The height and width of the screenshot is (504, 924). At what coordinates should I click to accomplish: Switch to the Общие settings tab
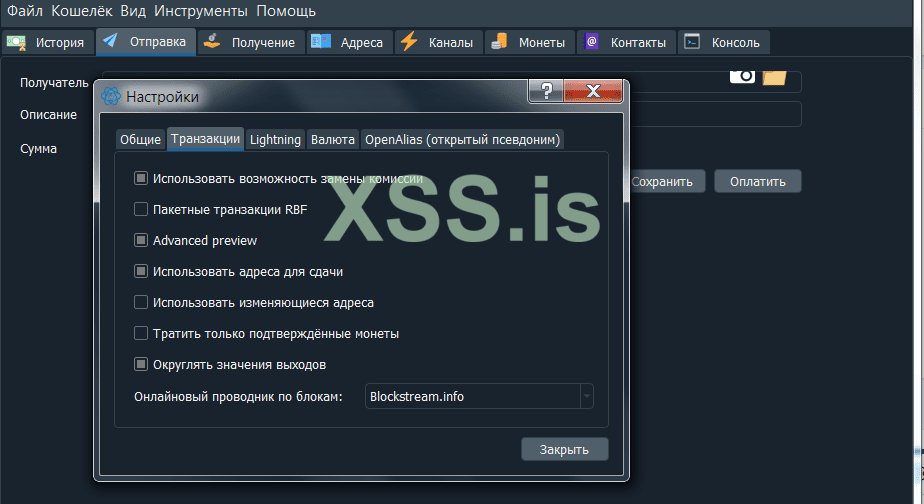point(140,140)
